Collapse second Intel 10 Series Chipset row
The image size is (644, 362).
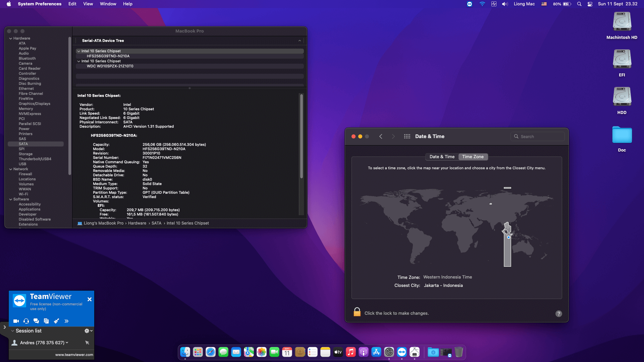tap(78, 61)
